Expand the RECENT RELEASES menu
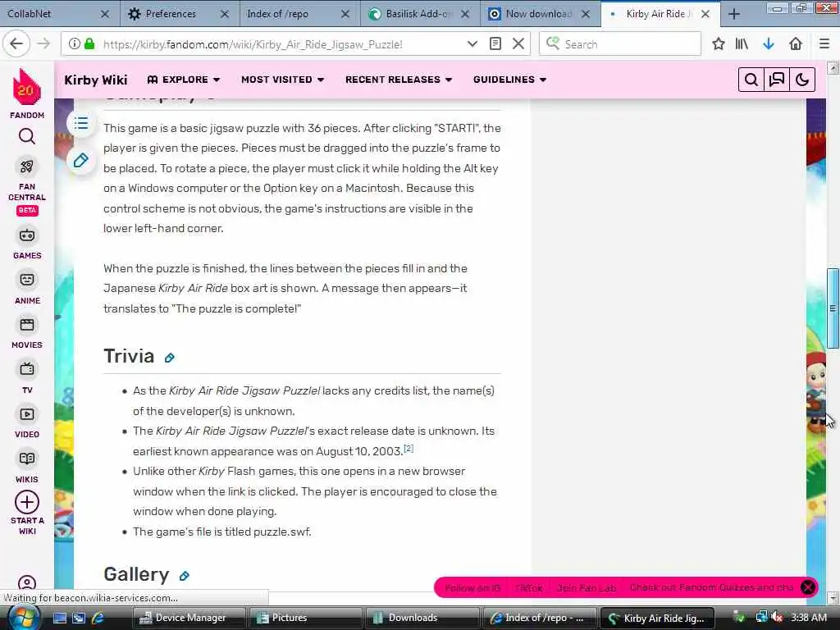 point(399,80)
